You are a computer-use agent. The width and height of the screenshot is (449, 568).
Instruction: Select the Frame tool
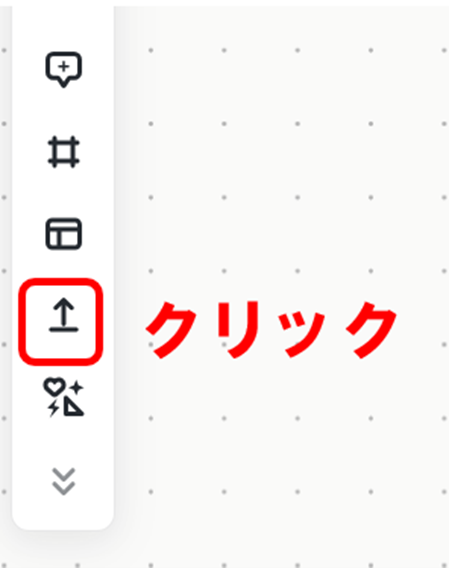pos(64,152)
